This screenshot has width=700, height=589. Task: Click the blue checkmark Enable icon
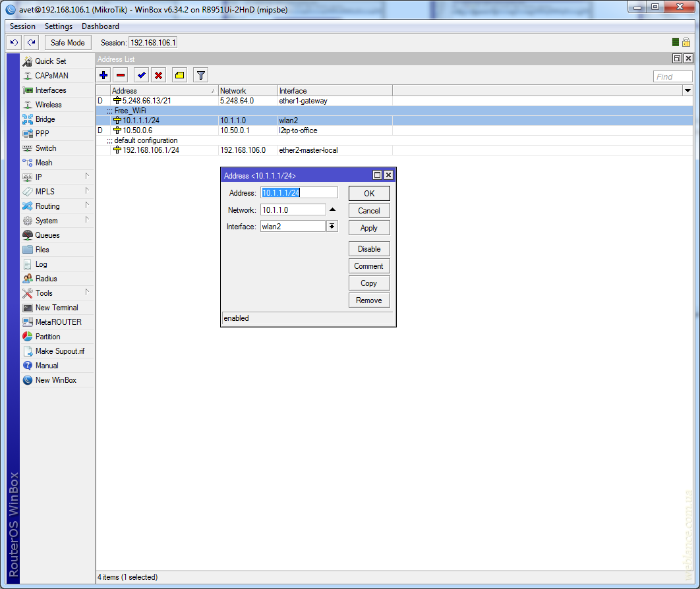click(x=141, y=75)
